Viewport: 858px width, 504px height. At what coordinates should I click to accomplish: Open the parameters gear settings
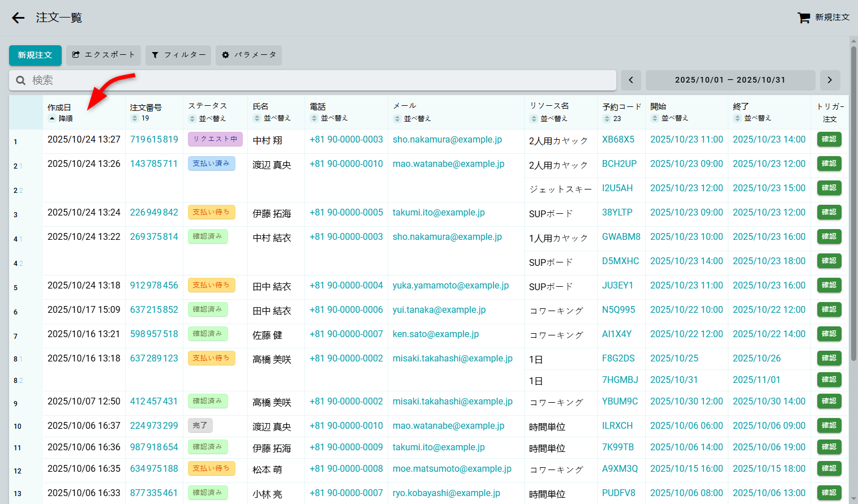point(248,55)
